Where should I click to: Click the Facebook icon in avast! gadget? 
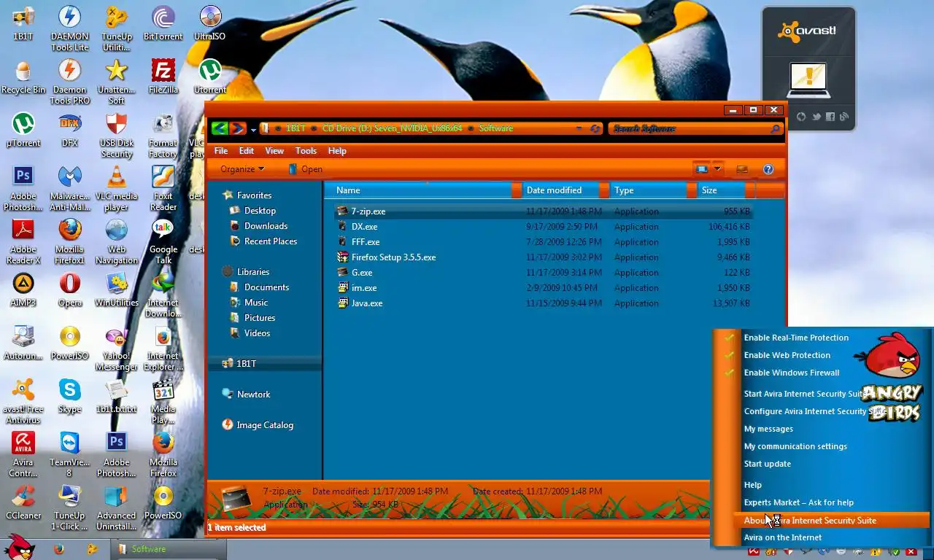(830, 117)
